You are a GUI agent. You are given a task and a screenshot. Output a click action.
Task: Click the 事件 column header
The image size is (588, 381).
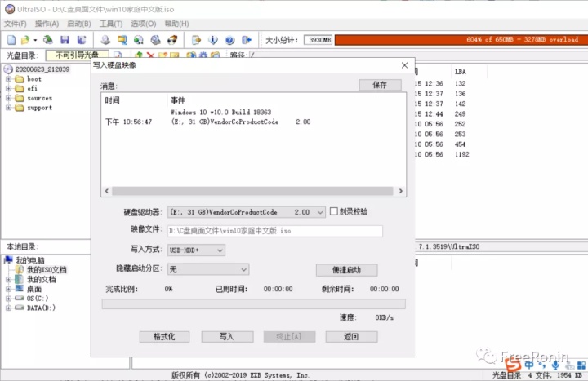(x=178, y=100)
